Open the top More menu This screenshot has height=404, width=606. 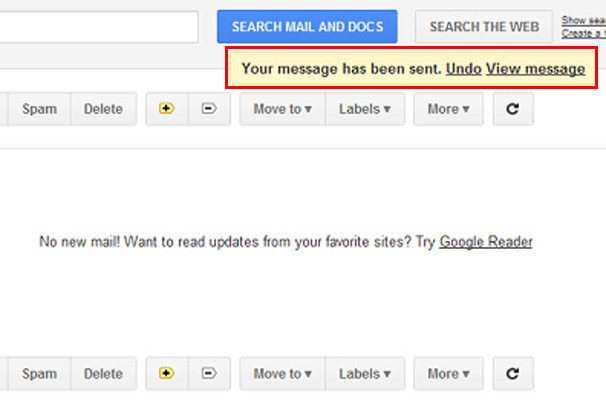tap(448, 109)
